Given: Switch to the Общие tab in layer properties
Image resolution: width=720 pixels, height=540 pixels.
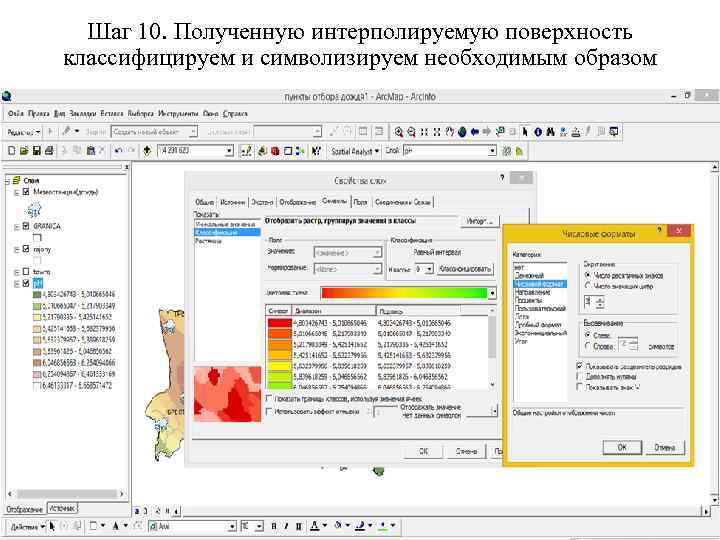Looking at the screenshot, I should [204, 202].
